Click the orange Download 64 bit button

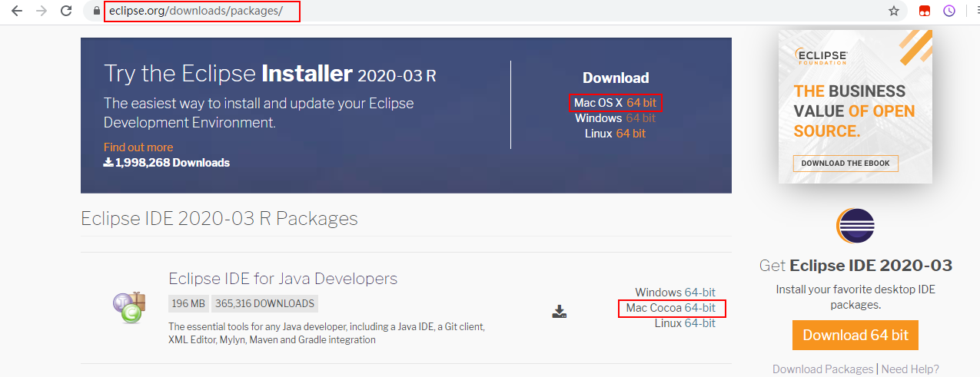click(855, 336)
